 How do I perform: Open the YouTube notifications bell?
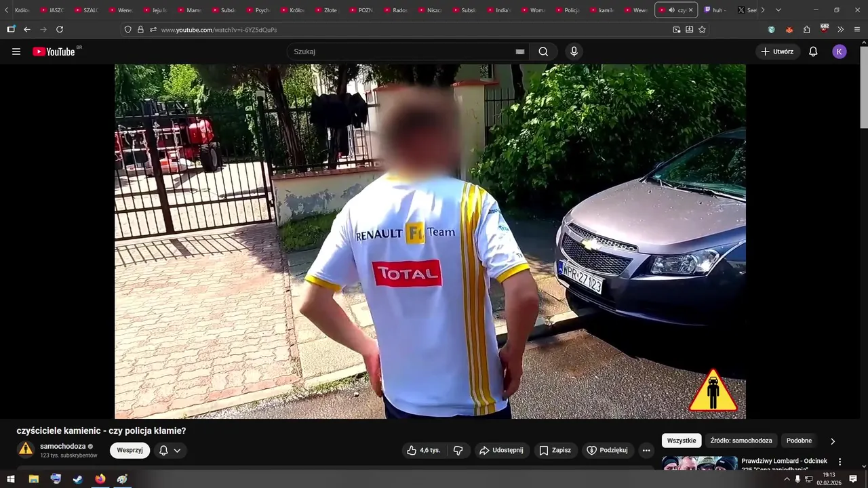click(813, 52)
